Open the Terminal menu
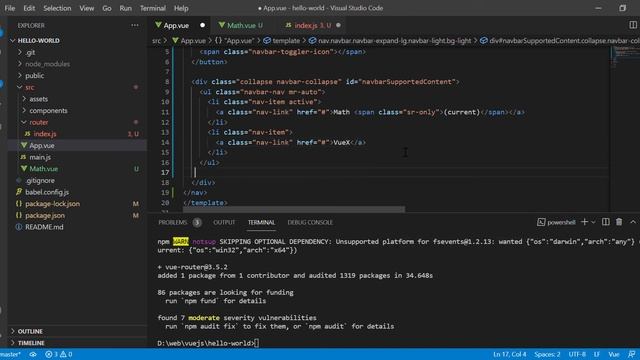640x360 pixels. (153, 8)
